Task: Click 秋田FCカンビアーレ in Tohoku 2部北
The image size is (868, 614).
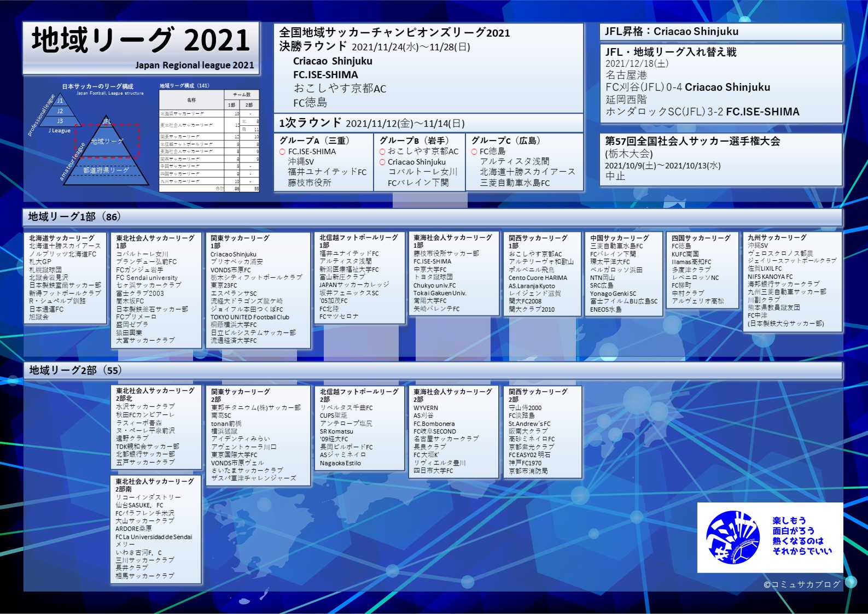Action: [145, 414]
